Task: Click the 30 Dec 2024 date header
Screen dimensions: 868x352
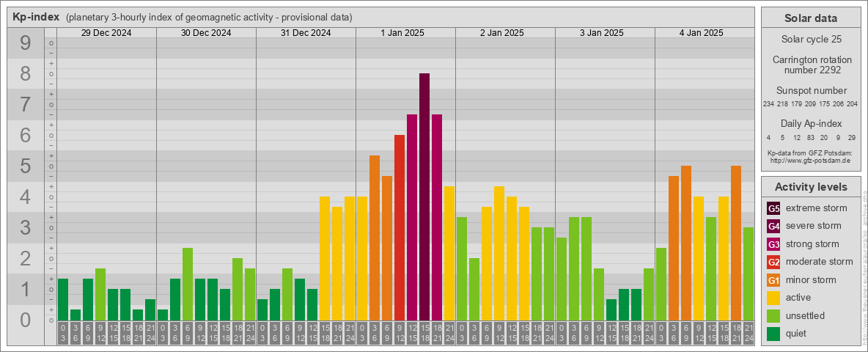Action: click(x=206, y=33)
